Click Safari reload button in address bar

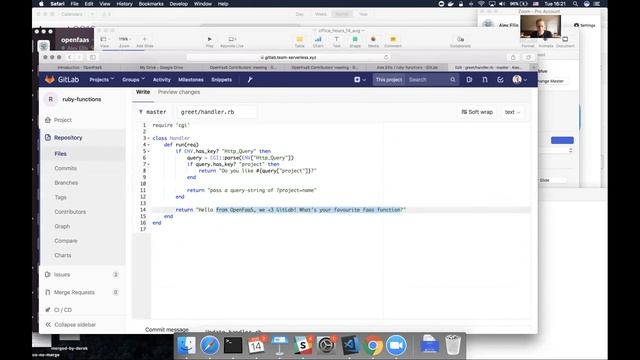(386, 58)
